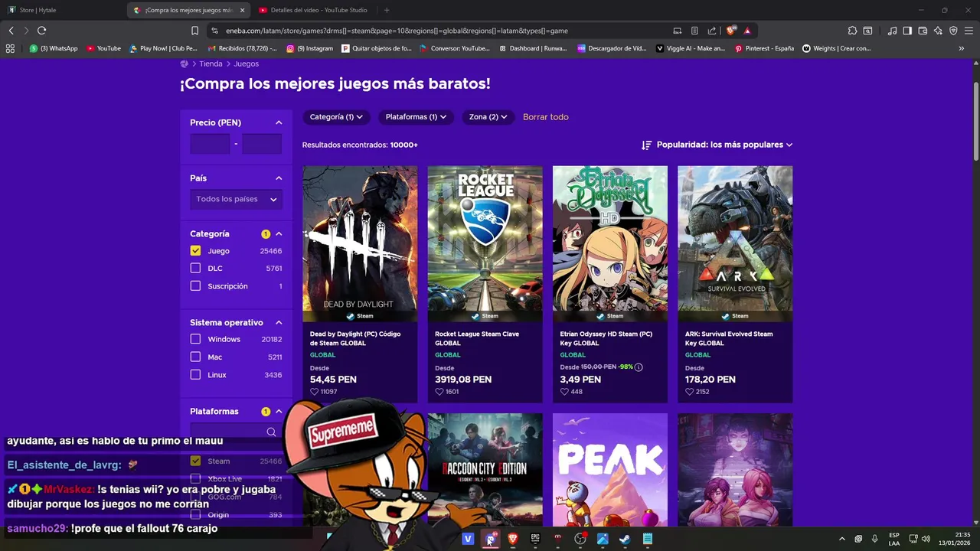Close the Eneba store tab

pos(243,10)
